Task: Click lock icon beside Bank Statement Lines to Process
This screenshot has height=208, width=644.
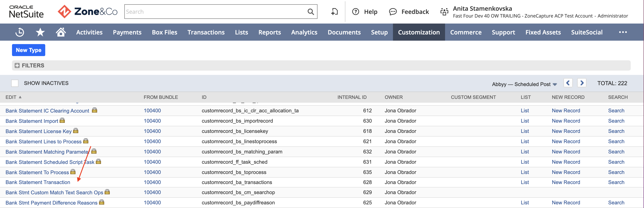Action: (x=86, y=141)
